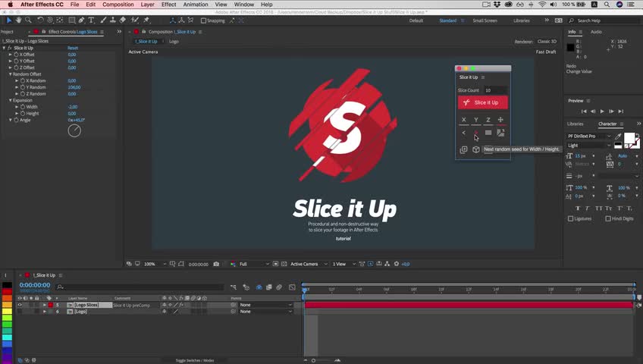Enable the Snapping checkbox

pyautogui.click(x=203, y=20)
